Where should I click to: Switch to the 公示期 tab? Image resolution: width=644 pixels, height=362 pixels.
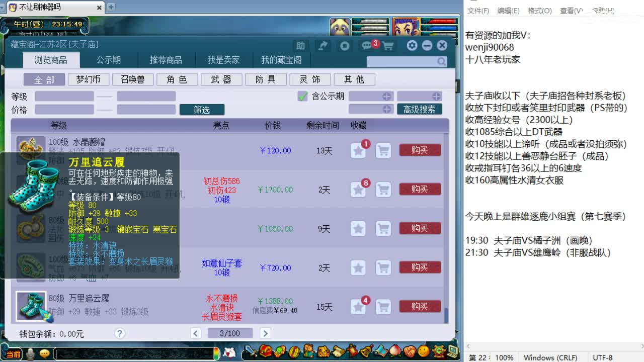click(x=109, y=60)
